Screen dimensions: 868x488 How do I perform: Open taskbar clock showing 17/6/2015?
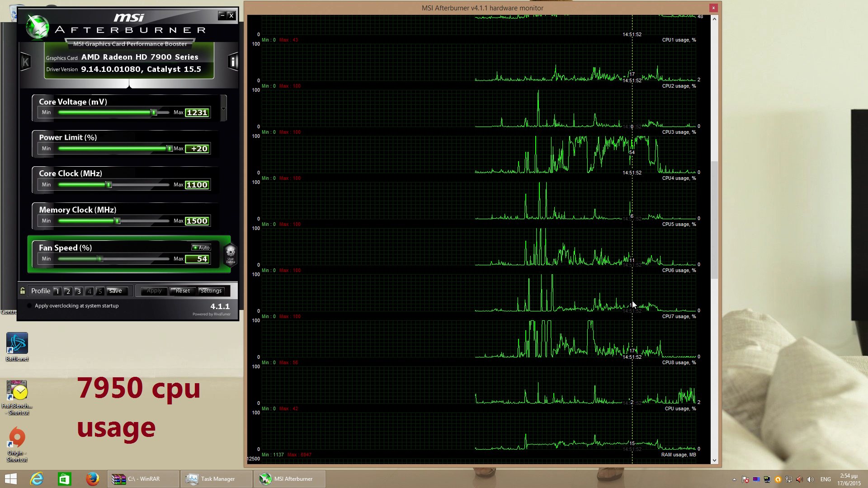click(848, 479)
